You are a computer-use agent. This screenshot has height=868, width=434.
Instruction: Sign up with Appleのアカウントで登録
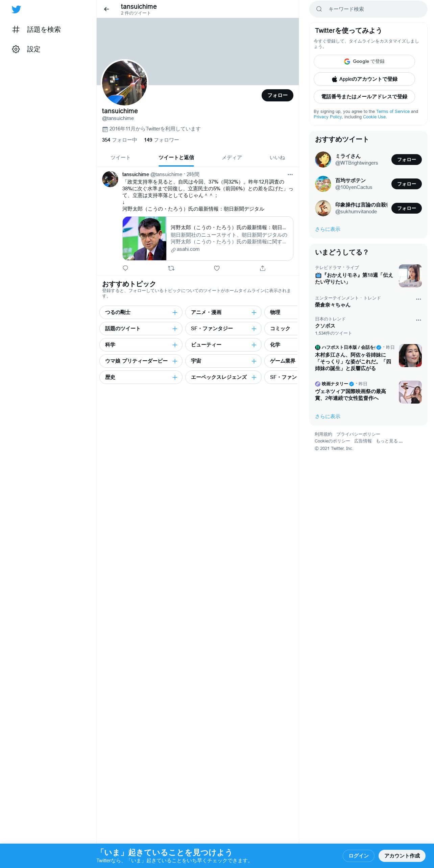pyautogui.click(x=364, y=79)
